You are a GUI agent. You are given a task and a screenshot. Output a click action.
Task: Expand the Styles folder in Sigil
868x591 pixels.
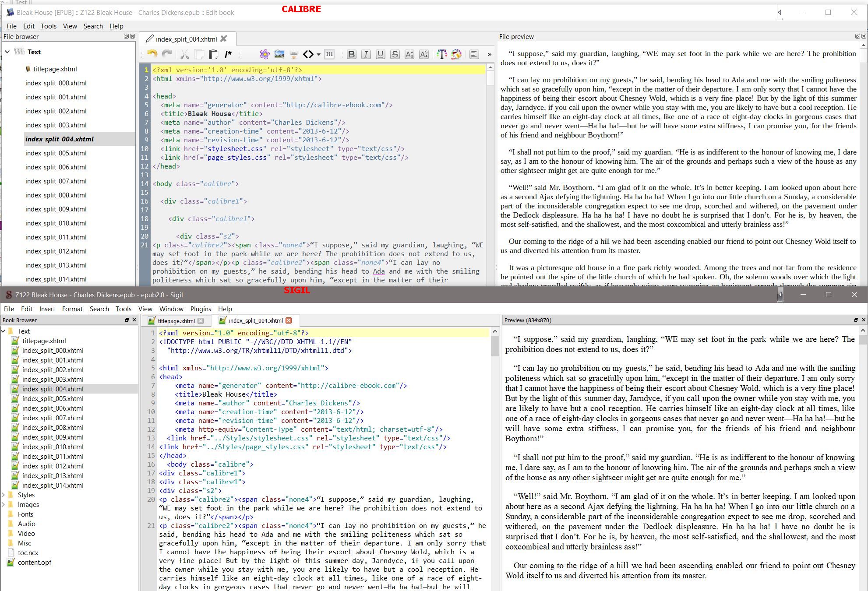4,495
